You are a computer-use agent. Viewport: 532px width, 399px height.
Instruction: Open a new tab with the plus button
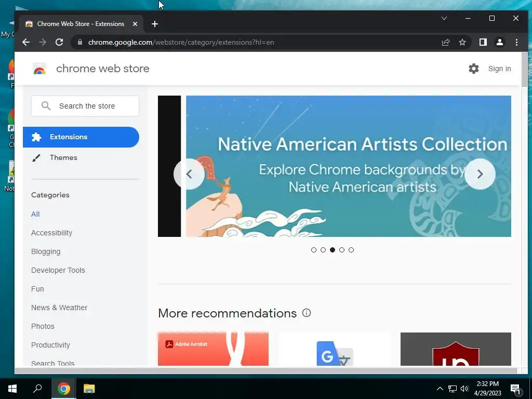(155, 24)
